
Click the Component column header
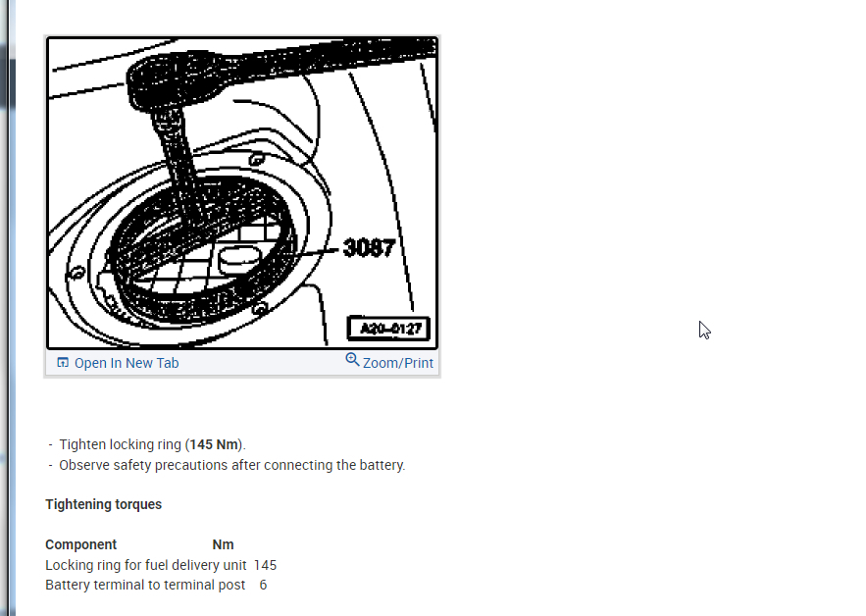point(80,544)
